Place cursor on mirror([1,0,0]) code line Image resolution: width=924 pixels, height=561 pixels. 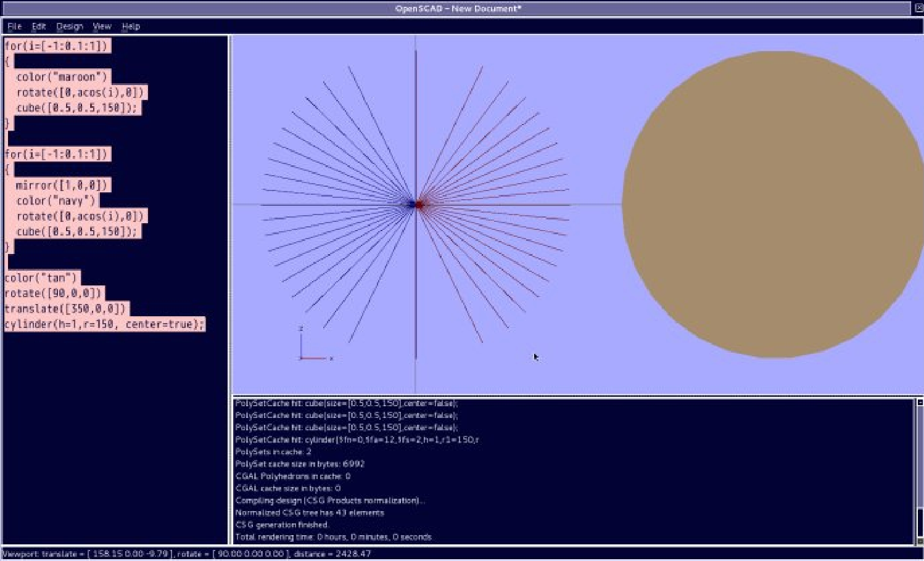click(62, 185)
